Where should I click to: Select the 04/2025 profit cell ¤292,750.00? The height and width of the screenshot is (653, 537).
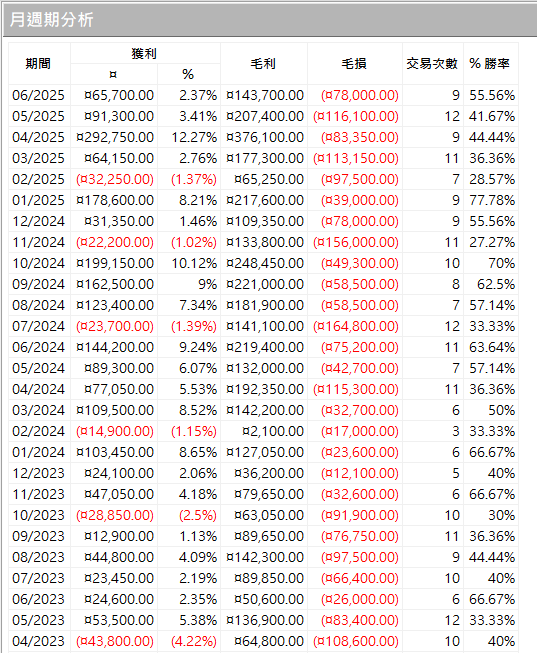pyautogui.click(x=114, y=137)
